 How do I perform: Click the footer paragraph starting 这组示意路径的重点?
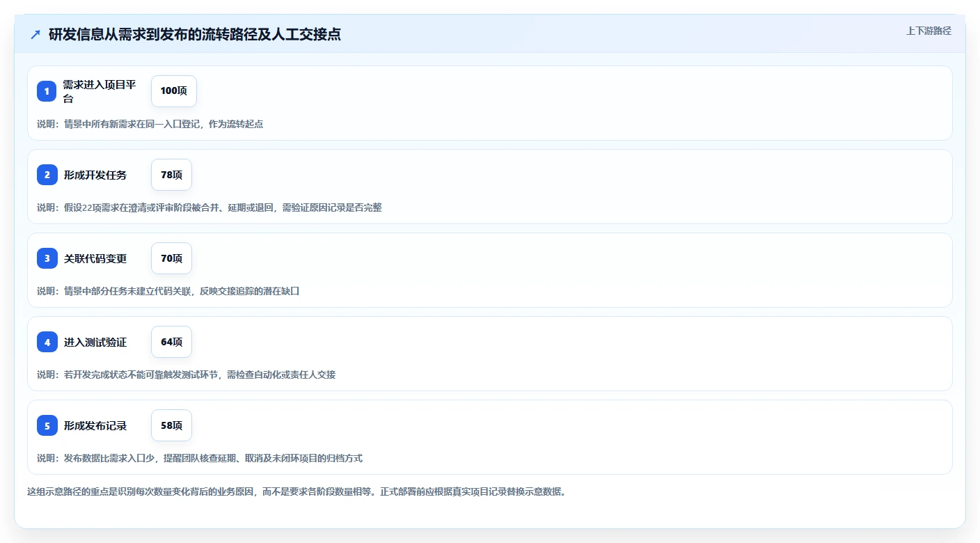[298, 491]
